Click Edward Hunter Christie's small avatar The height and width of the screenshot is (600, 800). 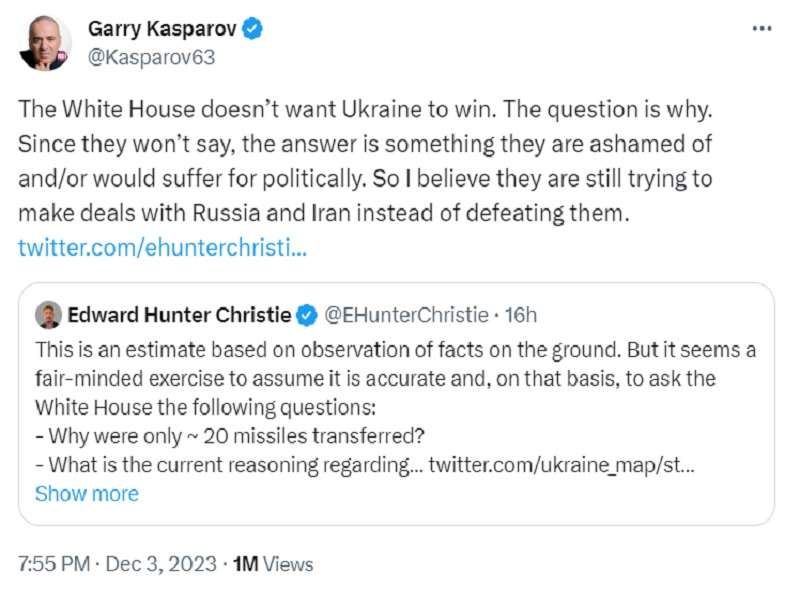pos(47,316)
